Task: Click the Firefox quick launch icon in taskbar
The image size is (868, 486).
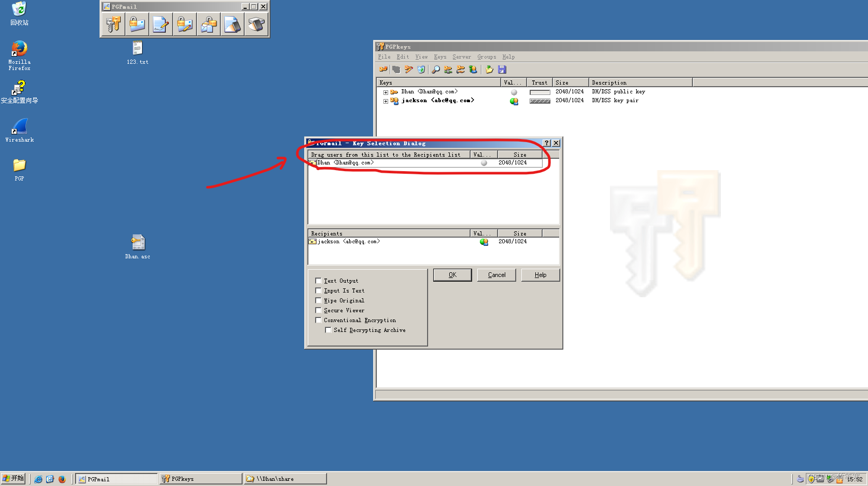Action: click(x=62, y=479)
